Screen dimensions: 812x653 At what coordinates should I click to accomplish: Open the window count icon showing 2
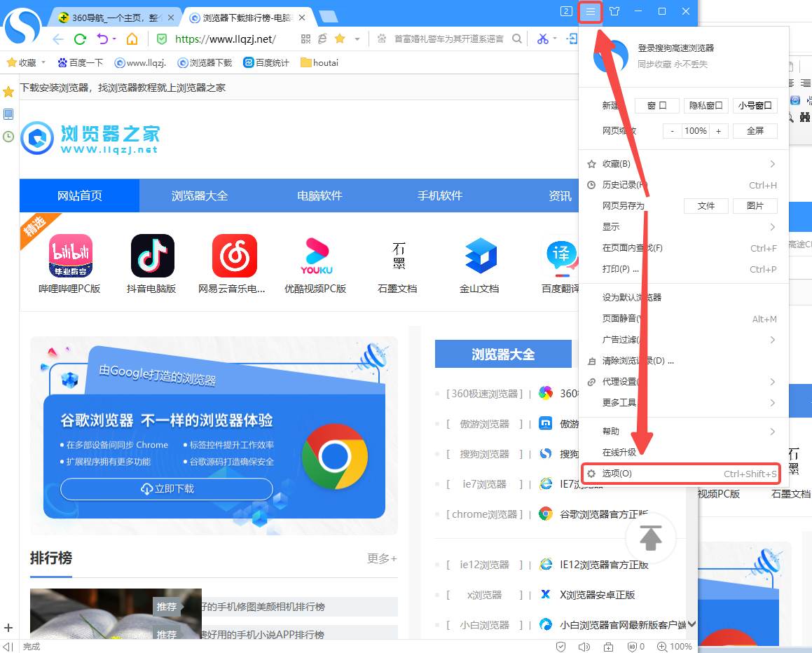point(566,11)
